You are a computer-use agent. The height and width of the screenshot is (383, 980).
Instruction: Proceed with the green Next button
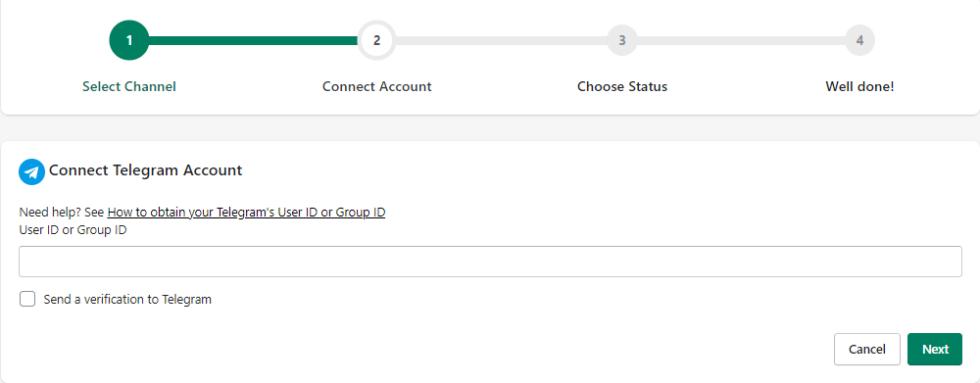[x=935, y=350]
